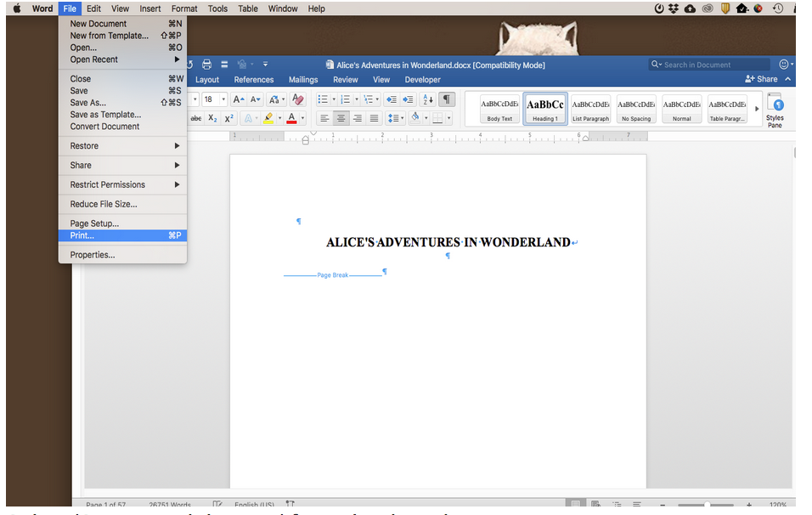Click the Text Effects outlined A icon
Image resolution: width=812 pixels, height=515 pixels.
[249, 119]
